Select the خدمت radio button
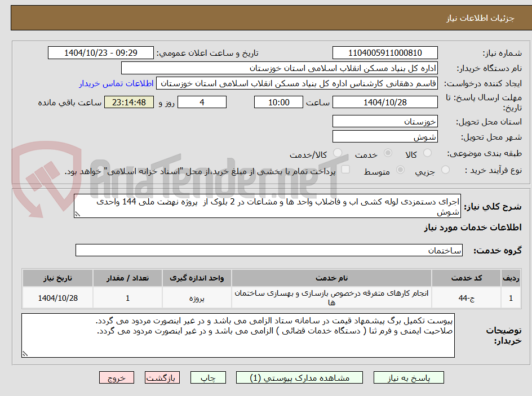Screen dimensions: 532x396 point(388,153)
